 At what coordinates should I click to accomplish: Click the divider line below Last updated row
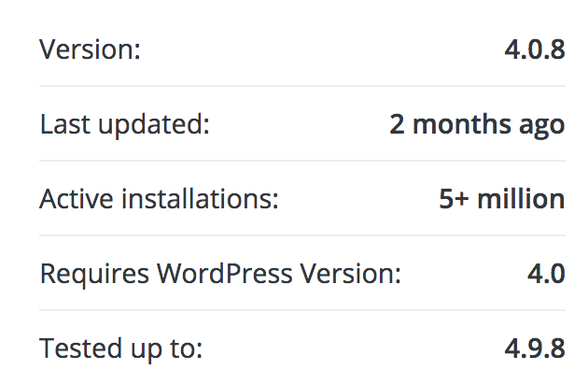(x=302, y=161)
